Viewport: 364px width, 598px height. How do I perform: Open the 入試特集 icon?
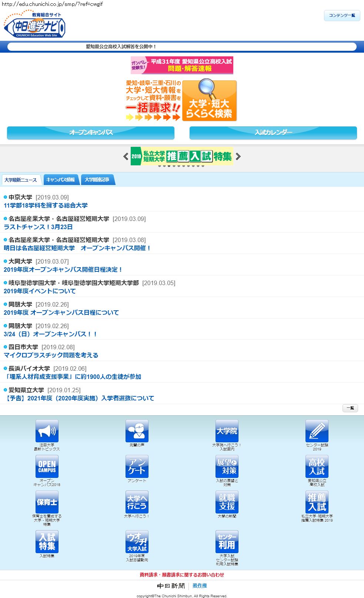47,542
